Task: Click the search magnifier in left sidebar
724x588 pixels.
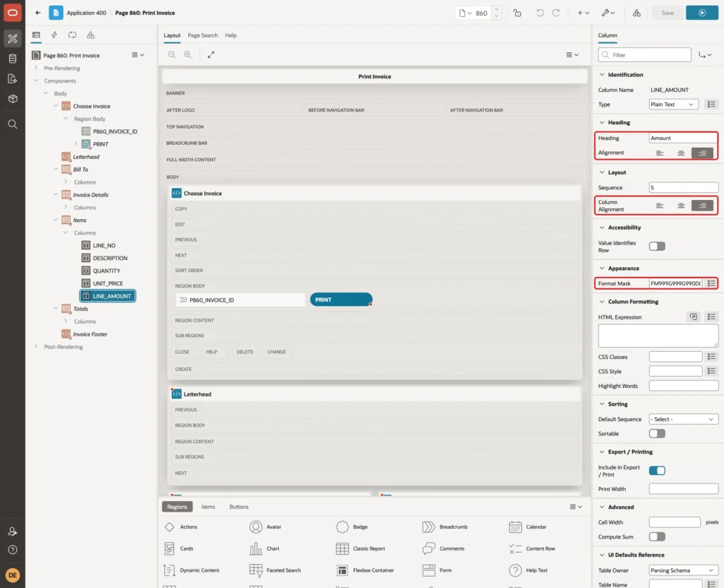Action: 13,124
